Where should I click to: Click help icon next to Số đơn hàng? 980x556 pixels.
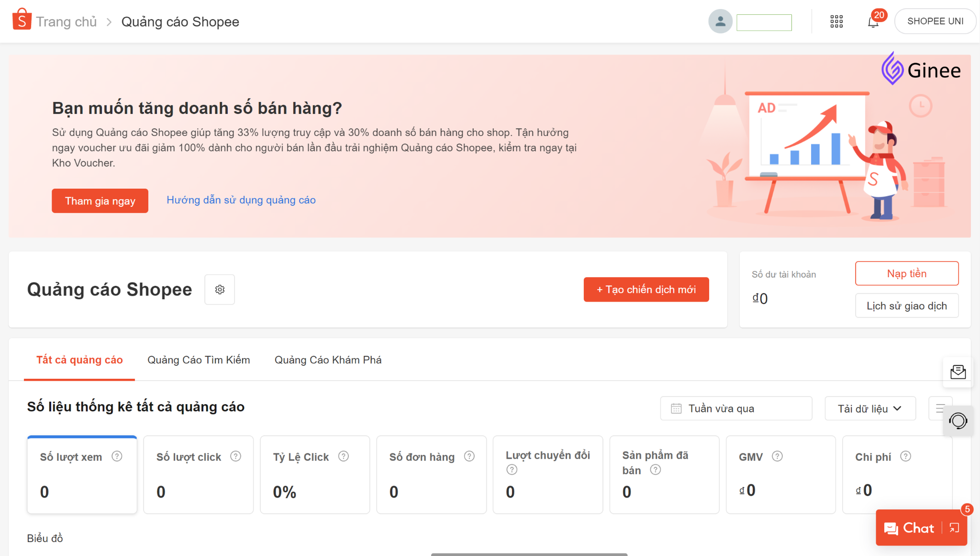point(469,456)
